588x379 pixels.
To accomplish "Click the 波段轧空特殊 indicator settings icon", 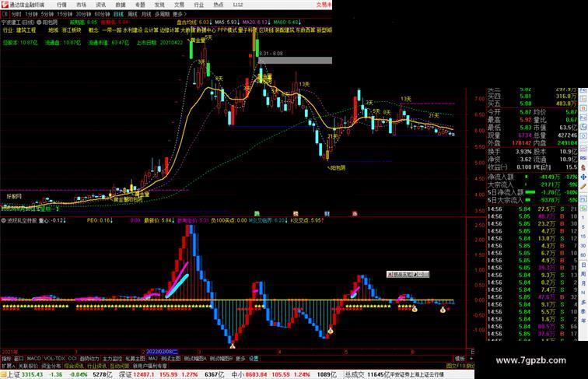I will point(4,221).
